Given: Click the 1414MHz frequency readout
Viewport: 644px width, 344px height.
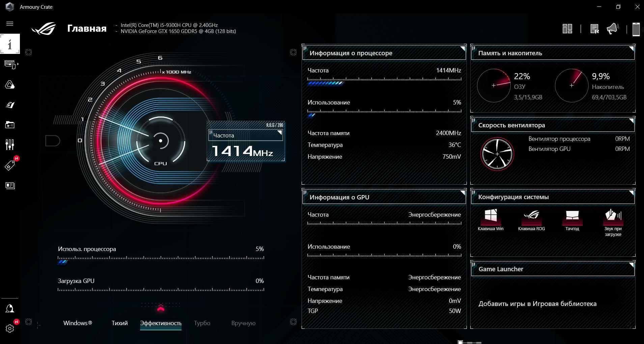Looking at the screenshot, I should pyautogui.click(x=242, y=151).
